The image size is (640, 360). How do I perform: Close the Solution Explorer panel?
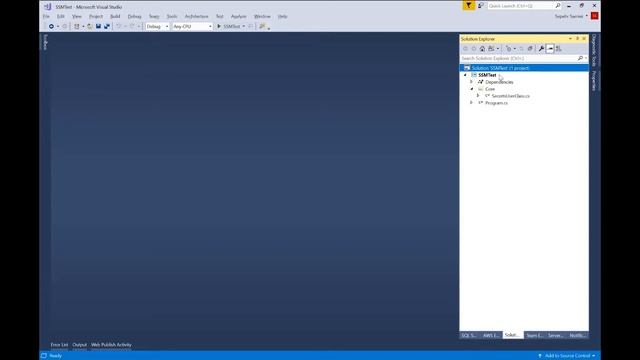584,38
